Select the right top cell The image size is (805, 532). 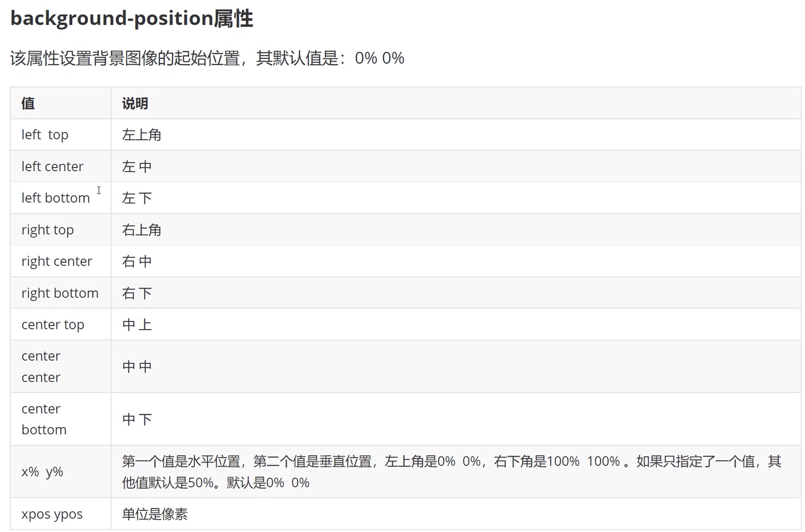60,230
